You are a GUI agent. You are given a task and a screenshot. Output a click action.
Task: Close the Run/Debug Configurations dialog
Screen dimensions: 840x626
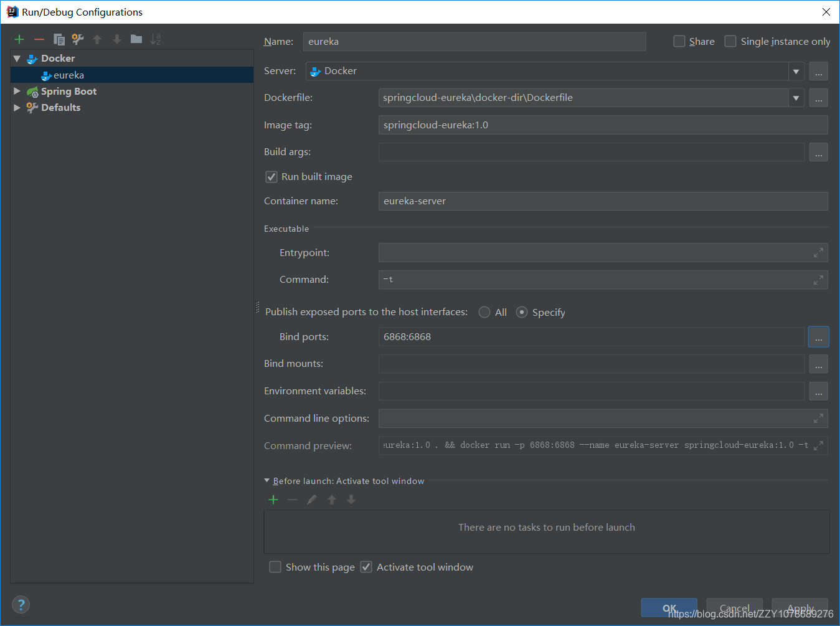coord(826,12)
